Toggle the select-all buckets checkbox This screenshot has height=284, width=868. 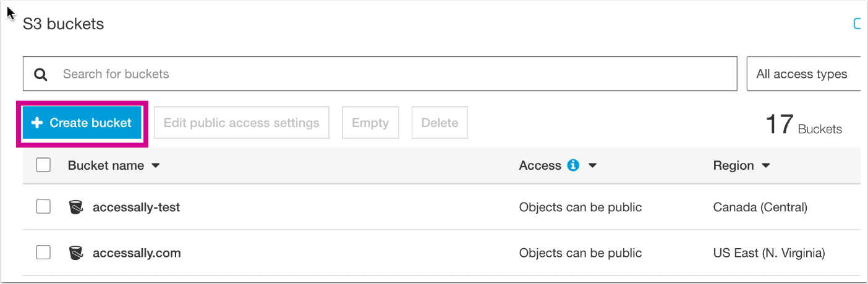point(43,165)
